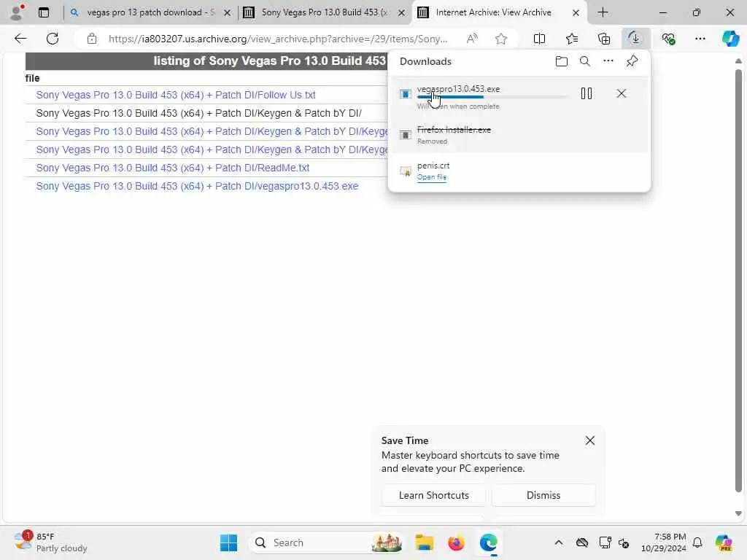Open split screen view

tap(539, 39)
